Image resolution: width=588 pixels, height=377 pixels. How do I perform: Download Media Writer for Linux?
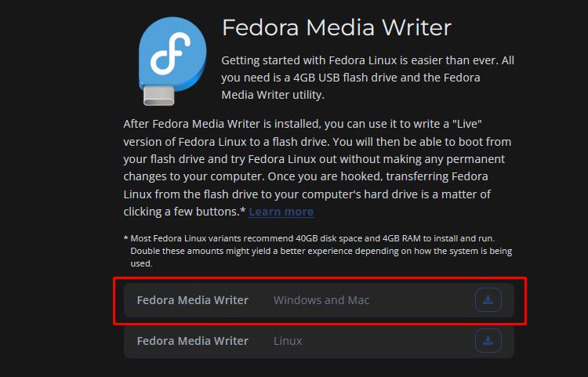488,341
